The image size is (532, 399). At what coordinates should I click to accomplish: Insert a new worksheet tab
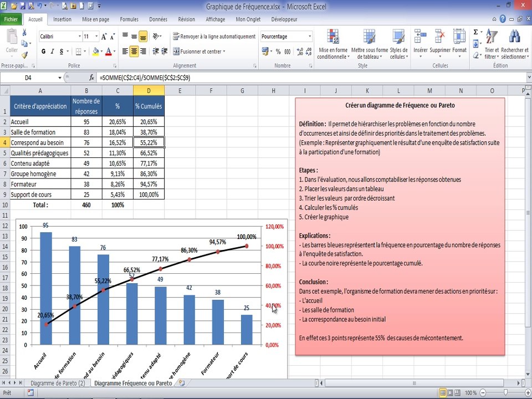(x=182, y=383)
